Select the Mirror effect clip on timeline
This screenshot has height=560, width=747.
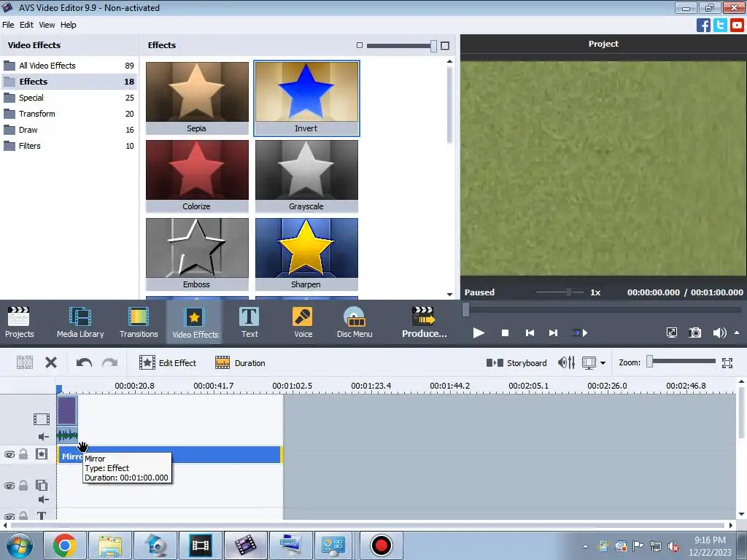point(170,455)
